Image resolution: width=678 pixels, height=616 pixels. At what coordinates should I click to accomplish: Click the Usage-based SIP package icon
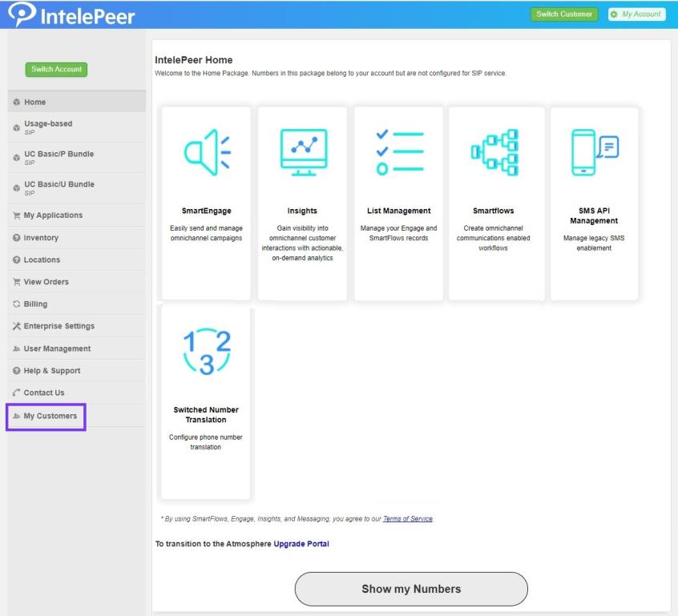point(17,127)
